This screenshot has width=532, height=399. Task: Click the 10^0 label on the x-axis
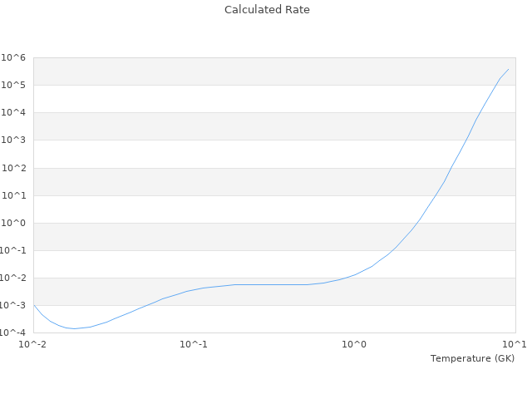pos(355,344)
